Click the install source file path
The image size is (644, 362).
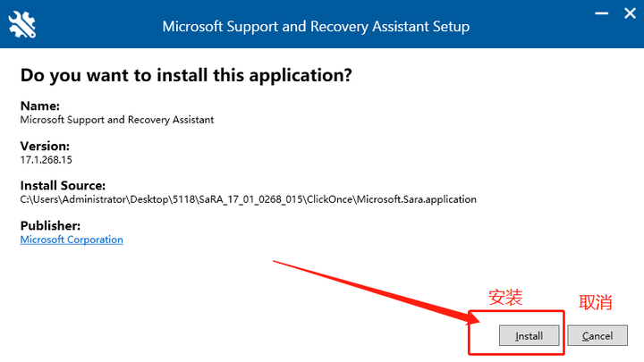tap(249, 198)
